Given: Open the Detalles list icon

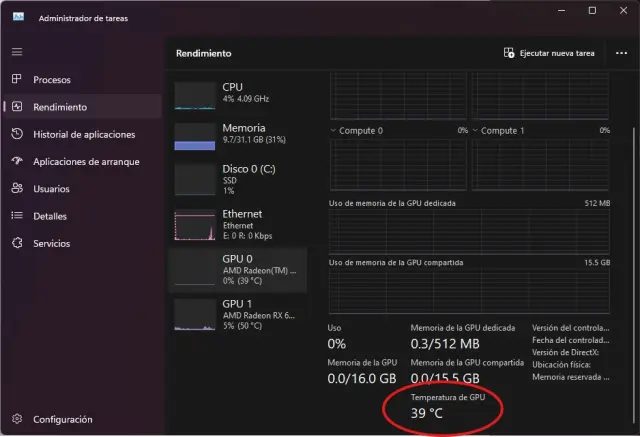Looking at the screenshot, I should pyautogui.click(x=16, y=215).
